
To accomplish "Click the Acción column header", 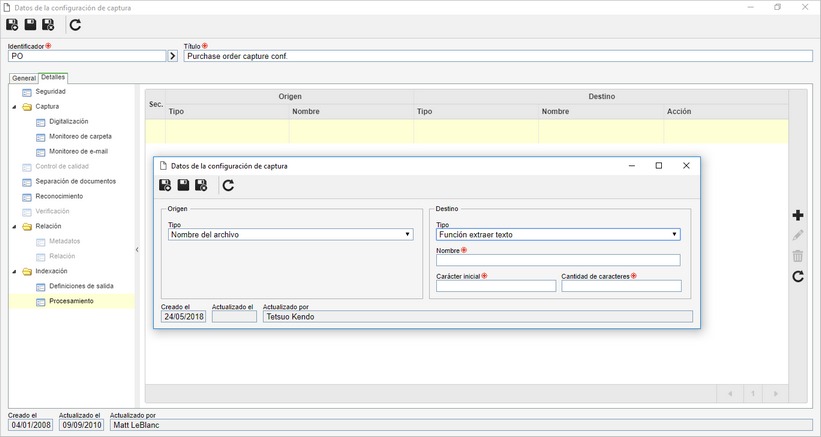I will (726, 111).
